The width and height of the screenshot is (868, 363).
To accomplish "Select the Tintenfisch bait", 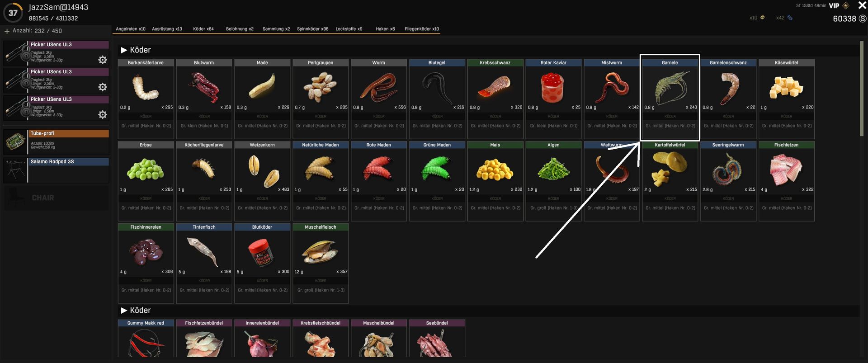I will pyautogui.click(x=204, y=263).
